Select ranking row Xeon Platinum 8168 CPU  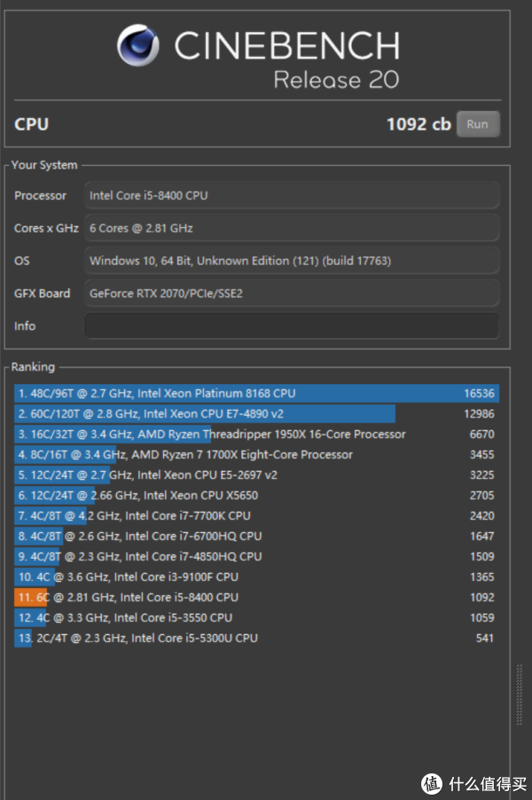(x=256, y=394)
